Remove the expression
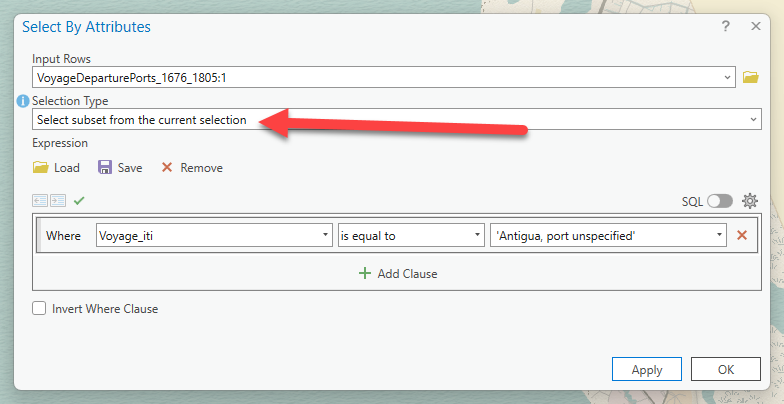This screenshot has height=404, width=784. tap(192, 168)
